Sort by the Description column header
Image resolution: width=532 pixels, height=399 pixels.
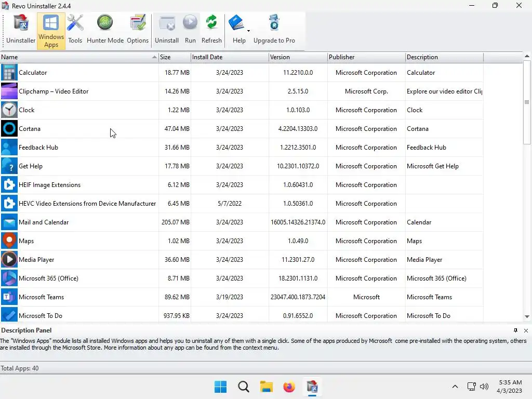click(x=444, y=57)
